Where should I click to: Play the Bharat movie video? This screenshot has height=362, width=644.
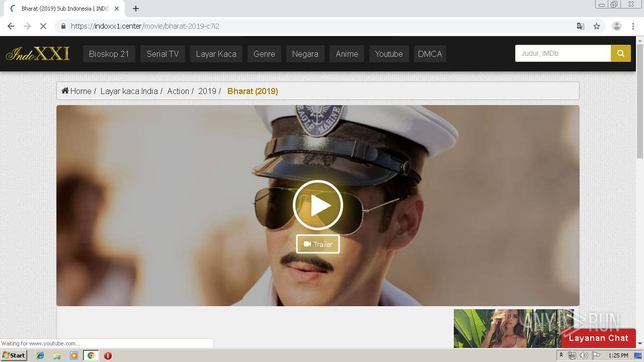pos(318,205)
